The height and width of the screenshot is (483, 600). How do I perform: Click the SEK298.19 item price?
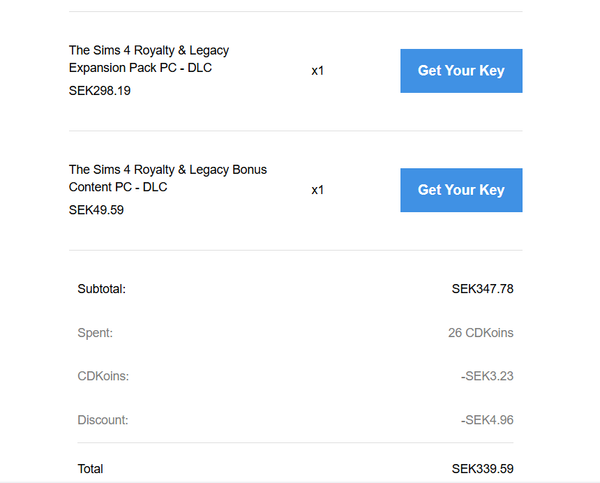tap(100, 91)
